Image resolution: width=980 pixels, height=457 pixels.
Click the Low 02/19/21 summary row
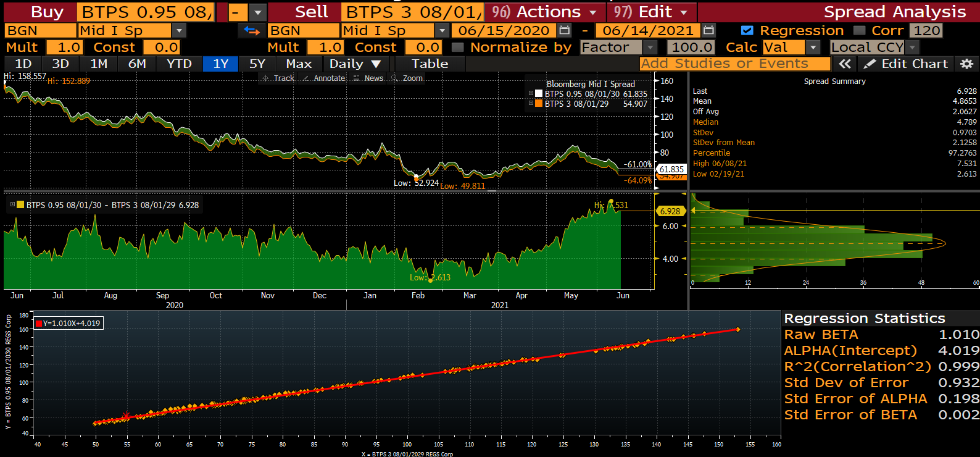point(835,174)
